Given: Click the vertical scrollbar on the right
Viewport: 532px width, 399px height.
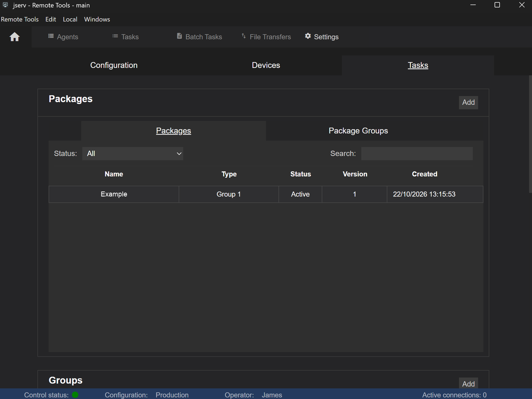Looking at the screenshot, I should 530,134.
